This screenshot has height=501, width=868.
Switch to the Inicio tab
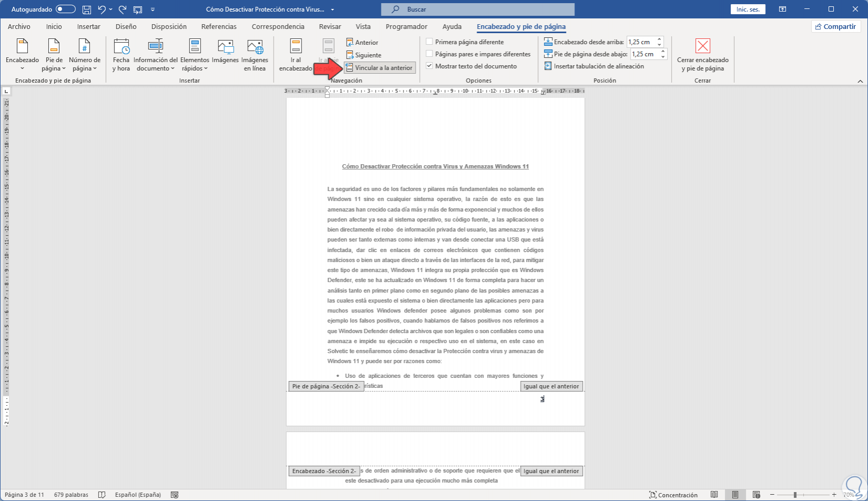54,26
